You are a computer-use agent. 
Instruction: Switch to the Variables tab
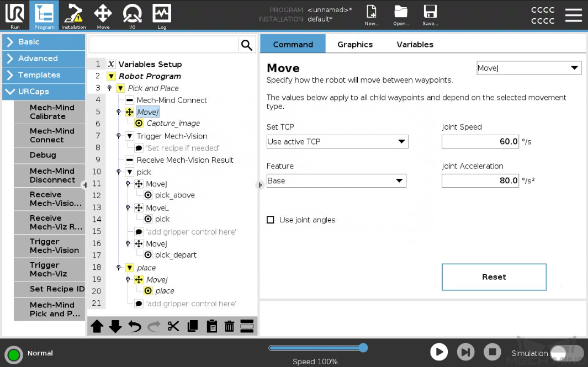pos(415,44)
